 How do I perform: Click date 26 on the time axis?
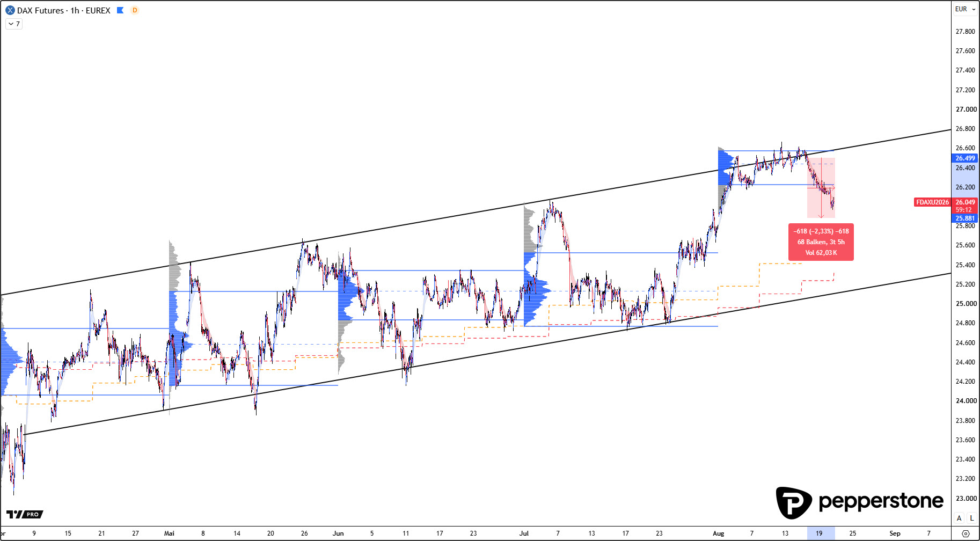[304, 533]
